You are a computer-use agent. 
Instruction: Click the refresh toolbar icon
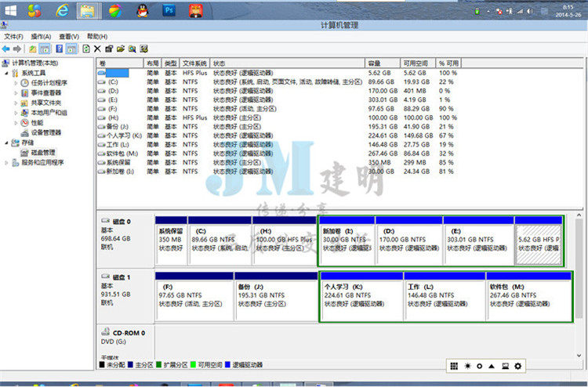click(86, 49)
